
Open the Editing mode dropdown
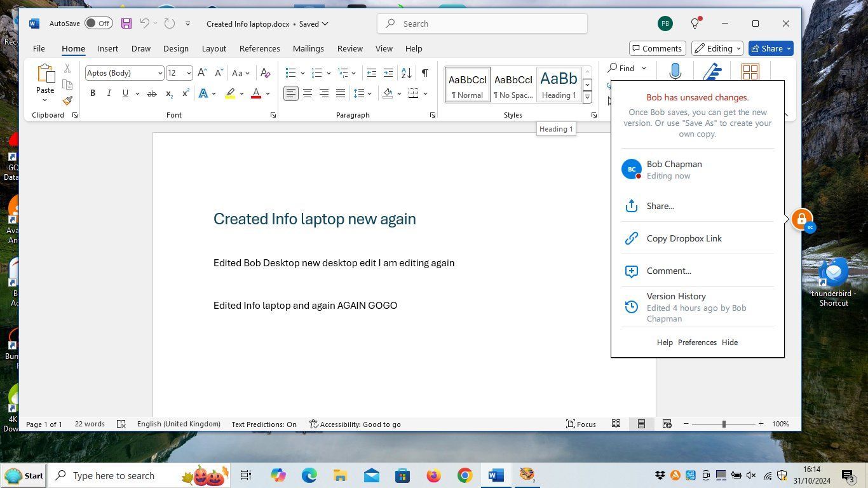718,48
